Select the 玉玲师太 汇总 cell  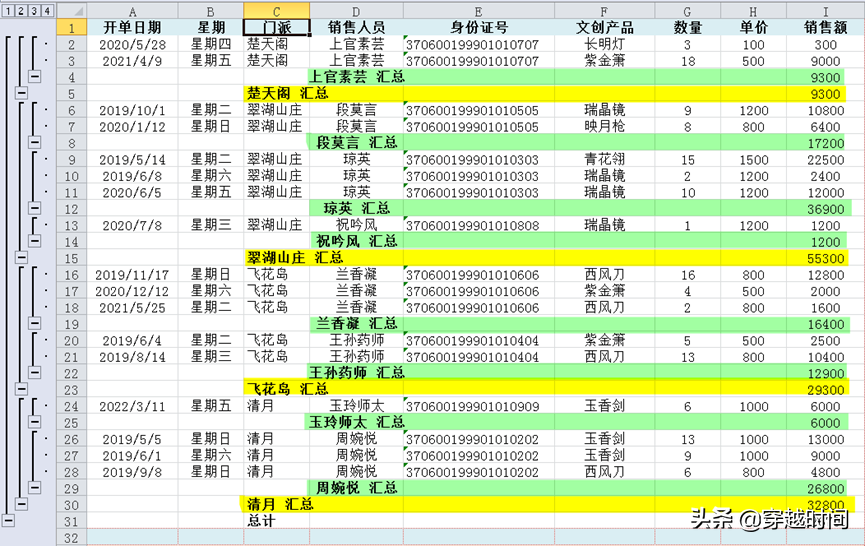pyautogui.click(x=356, y=422)
